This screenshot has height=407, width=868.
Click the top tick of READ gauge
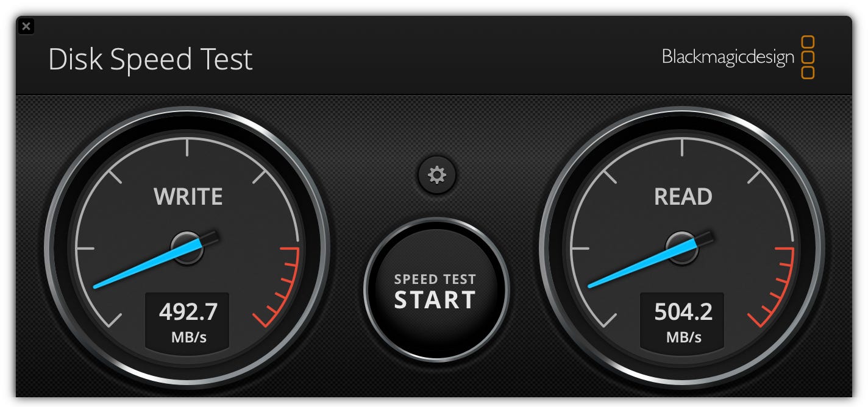click(x=683, y=146)
